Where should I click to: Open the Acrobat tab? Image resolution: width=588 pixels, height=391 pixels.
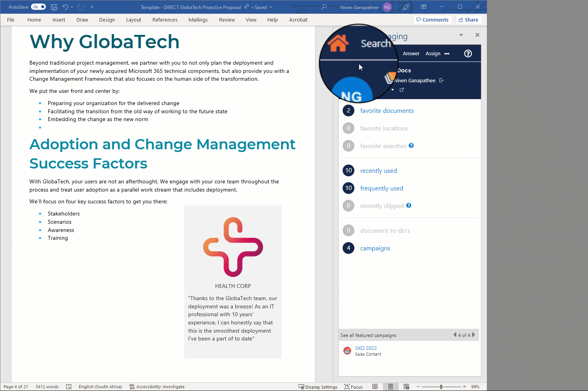(298, 20)
